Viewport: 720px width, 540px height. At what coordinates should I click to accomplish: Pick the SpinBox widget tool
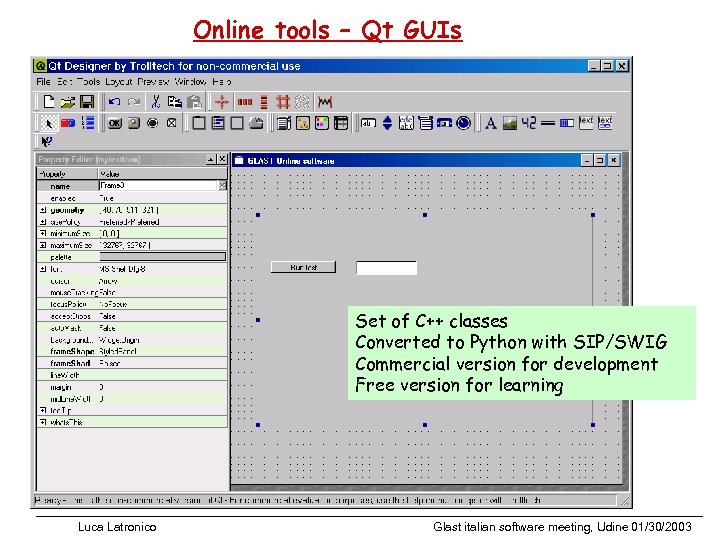click(388, 123)
